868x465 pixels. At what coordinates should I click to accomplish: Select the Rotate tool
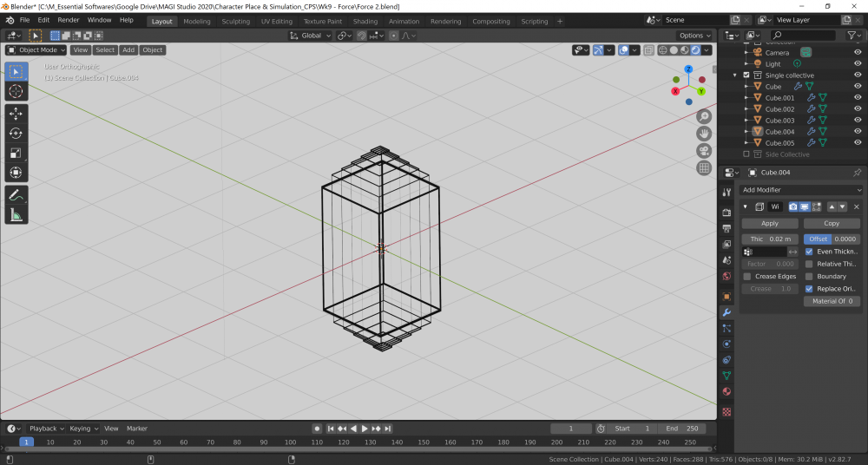(x=16, y=133)
